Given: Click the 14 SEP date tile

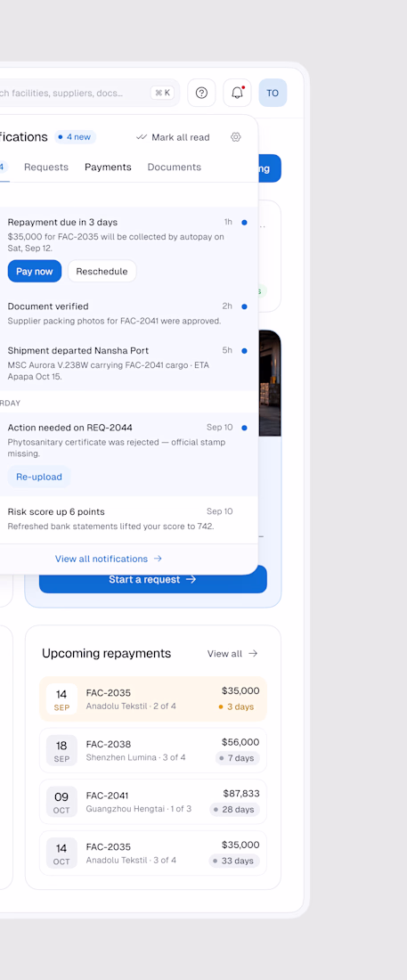Looking at the screenshot, I should (61, 699).
